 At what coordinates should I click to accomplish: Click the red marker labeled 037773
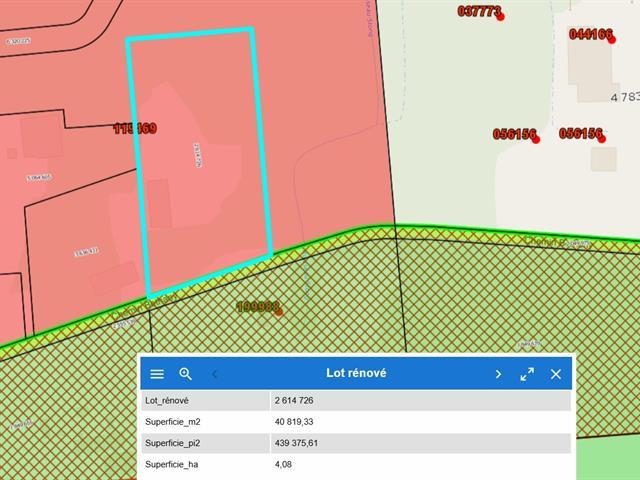click(500, 17)
